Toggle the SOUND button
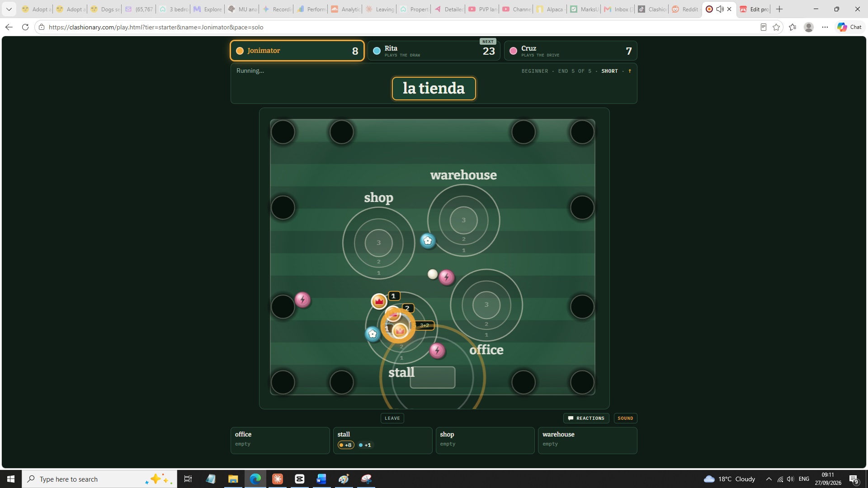The height and width of the screenshot is (488, 868). pos(625,418)
